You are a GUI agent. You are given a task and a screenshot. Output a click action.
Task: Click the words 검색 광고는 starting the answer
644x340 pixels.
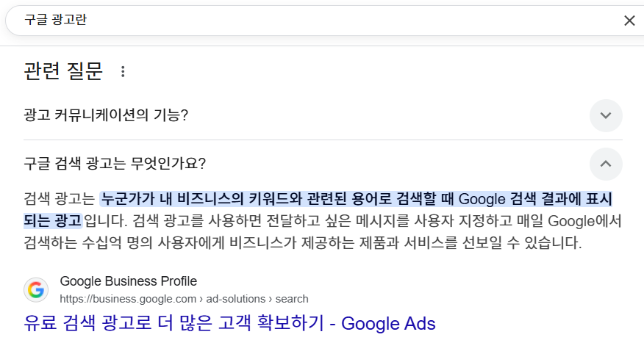[59, 199]
